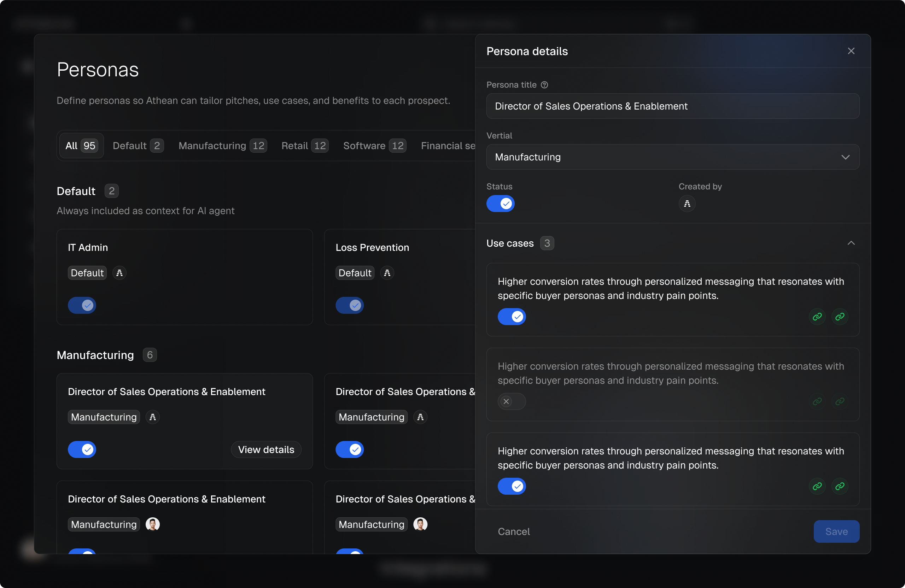The image size is (905, 588).
Task: Click user photo avatar on bottom-left Manufacturing card
Action: click(x=152, y=524)
